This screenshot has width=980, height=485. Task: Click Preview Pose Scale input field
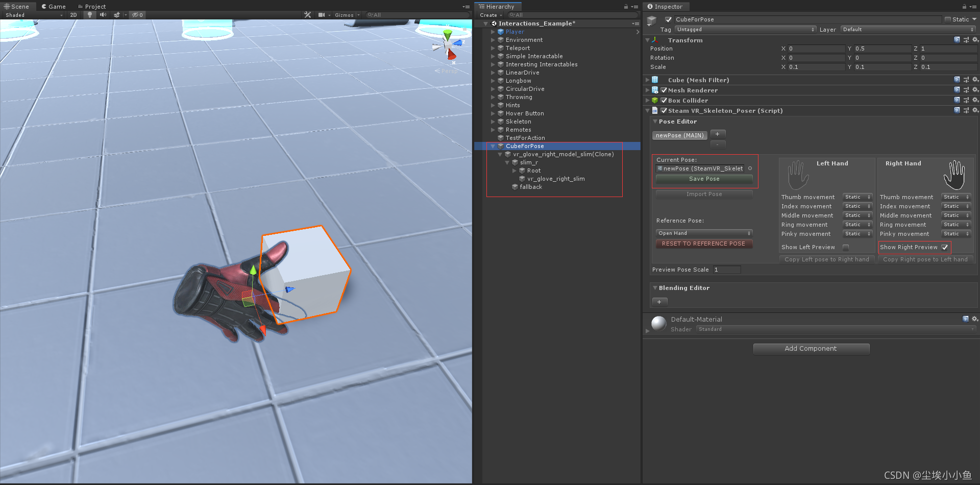(x=726, y=270)
